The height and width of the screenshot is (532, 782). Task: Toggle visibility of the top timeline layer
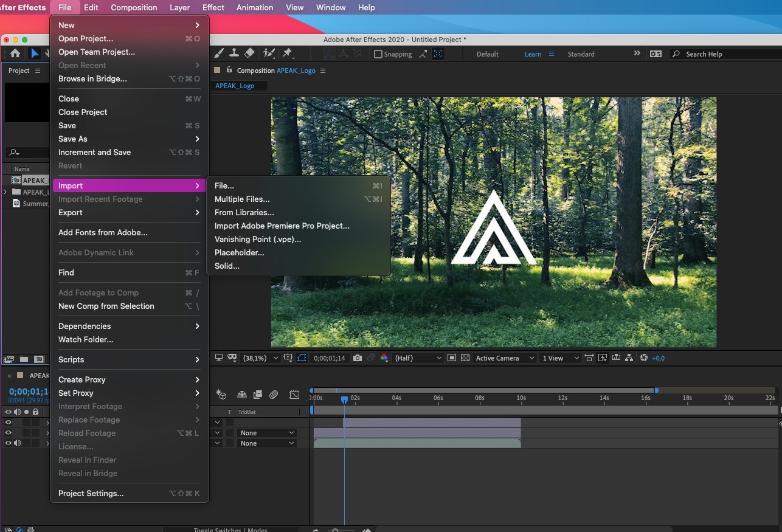(8, 421)
